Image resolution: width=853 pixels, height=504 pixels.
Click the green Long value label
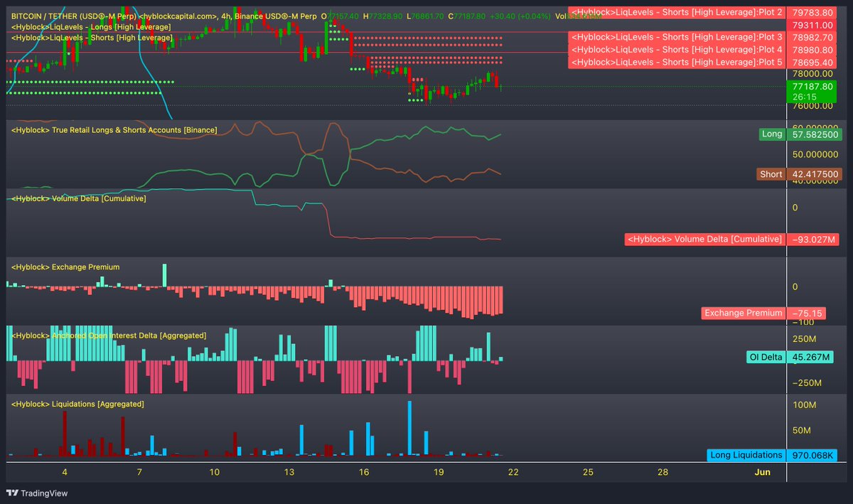[771, 134]
